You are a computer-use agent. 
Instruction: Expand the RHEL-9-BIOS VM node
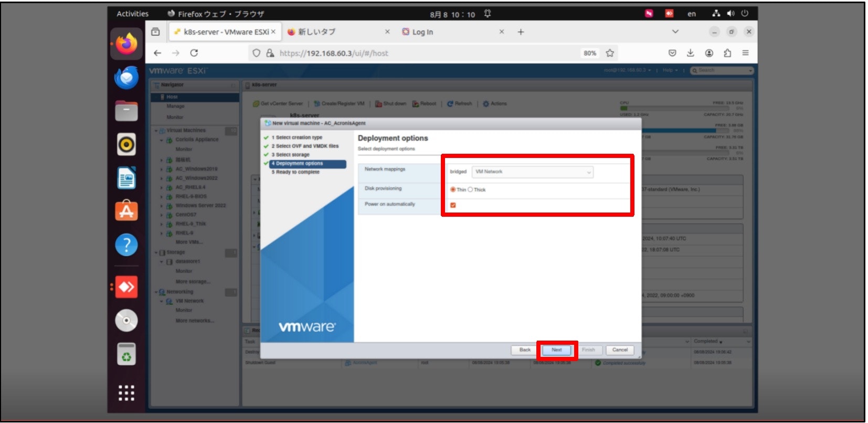(x=162, y=197)
